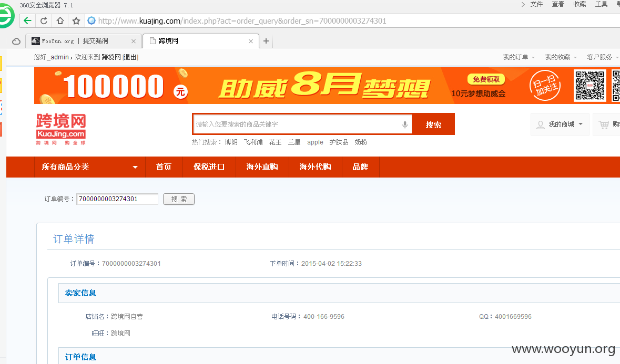The width and height of the screenshot is (620, 364).
Task: Expand 所有商品分类 category menu
Action: pos(90,167)
